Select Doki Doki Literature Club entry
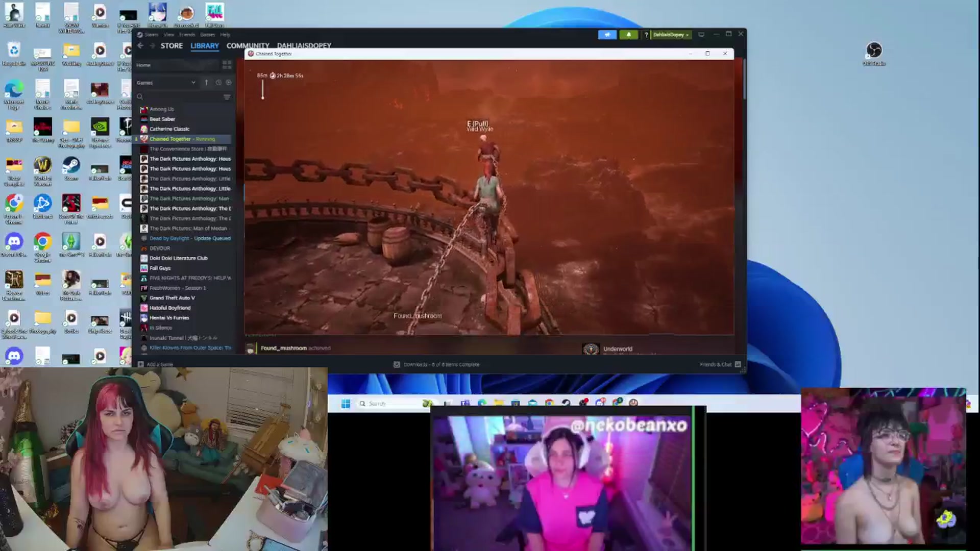980x551 pixels. click(185, 258)
